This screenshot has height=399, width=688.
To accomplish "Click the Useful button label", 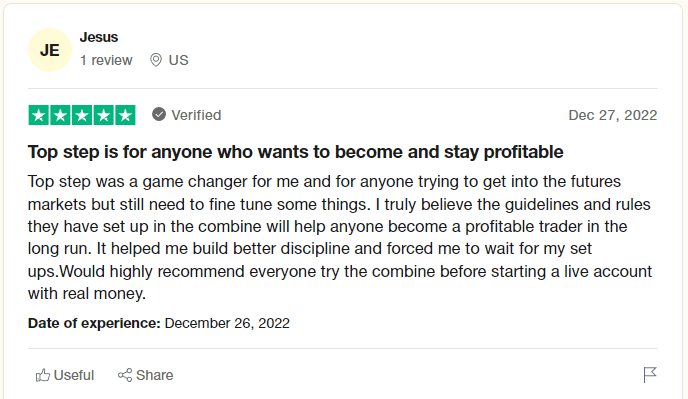I will coord(74,375).
